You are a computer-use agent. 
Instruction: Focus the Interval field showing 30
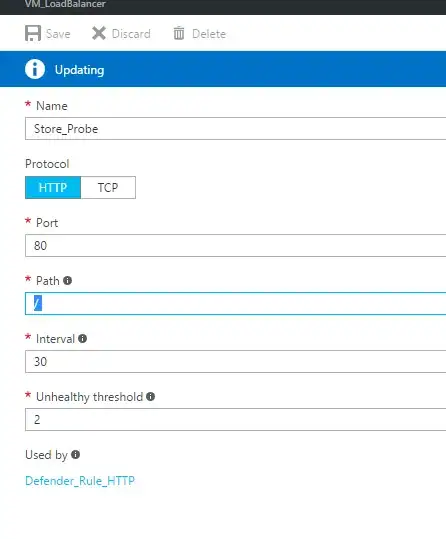point(236,362)
